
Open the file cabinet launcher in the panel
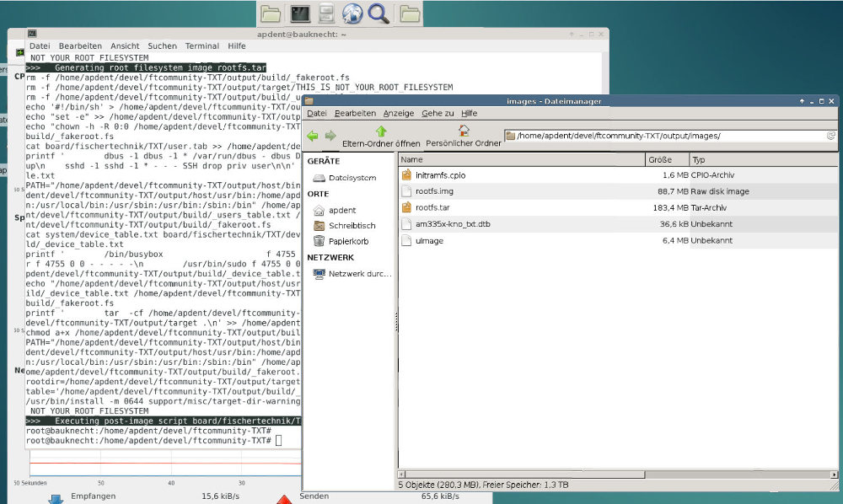(326, 13)
